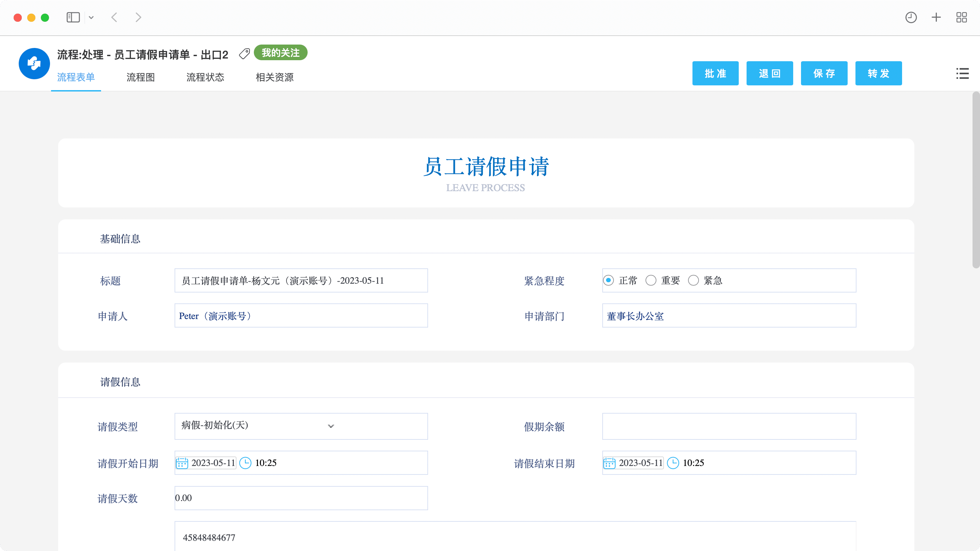Open the end time clock icon
The width and height of the screenshot is (980, 551).
tap(673, 463)
